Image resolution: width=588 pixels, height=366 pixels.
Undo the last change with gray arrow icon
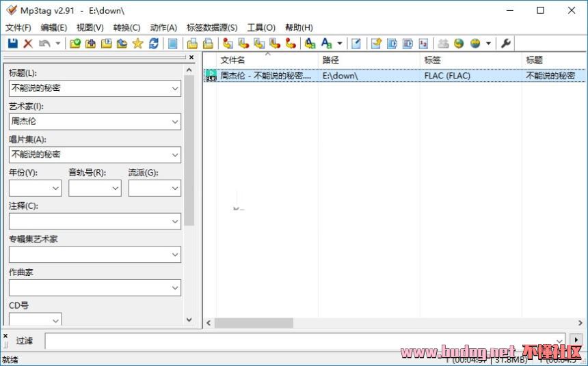coord(44,44)
